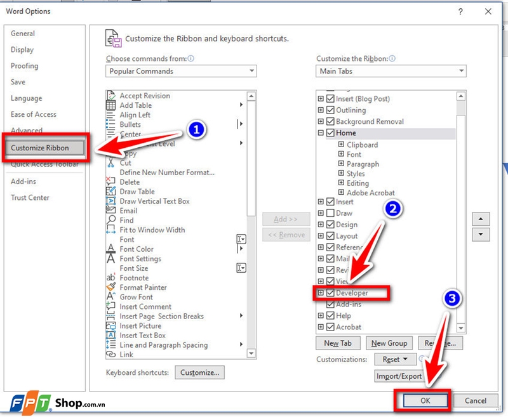
Task: Open the Main Tabs dropdown
Action: click(x=391, y=71)
